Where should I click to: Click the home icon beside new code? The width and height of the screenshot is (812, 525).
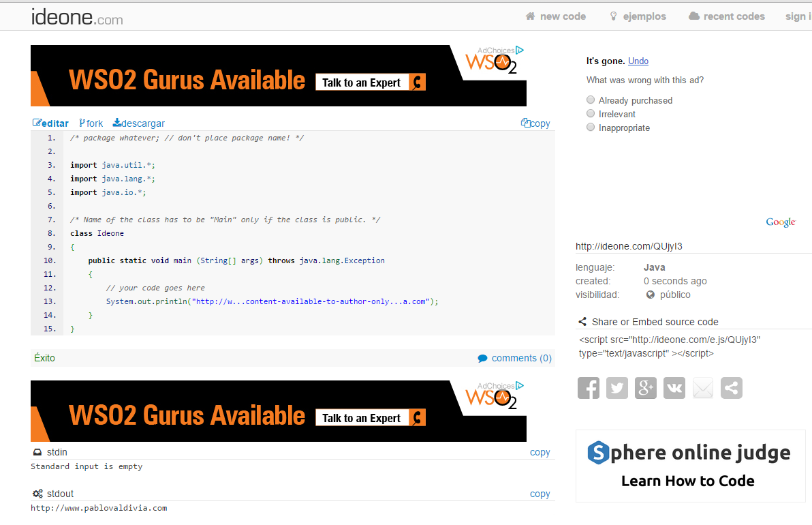(530, 16)
